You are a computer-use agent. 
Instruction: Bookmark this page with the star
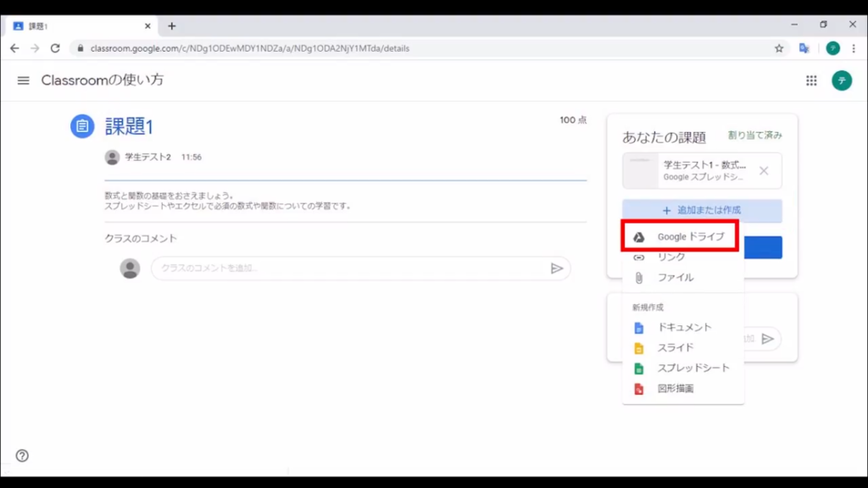click(779, 48)
